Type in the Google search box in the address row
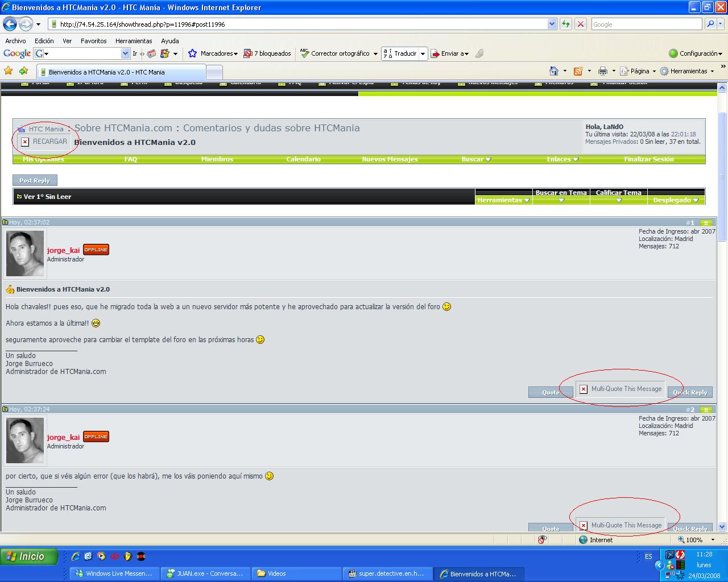 (646, 24)
